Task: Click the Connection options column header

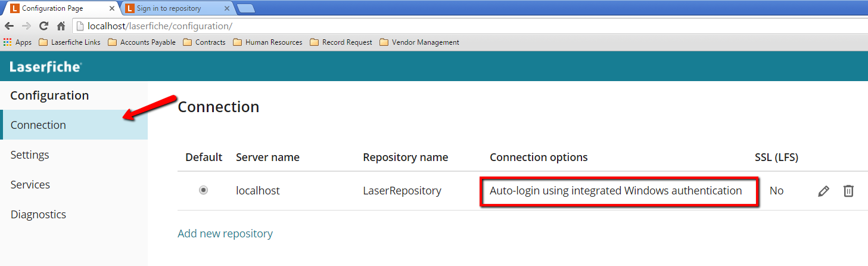Action: 539,157
